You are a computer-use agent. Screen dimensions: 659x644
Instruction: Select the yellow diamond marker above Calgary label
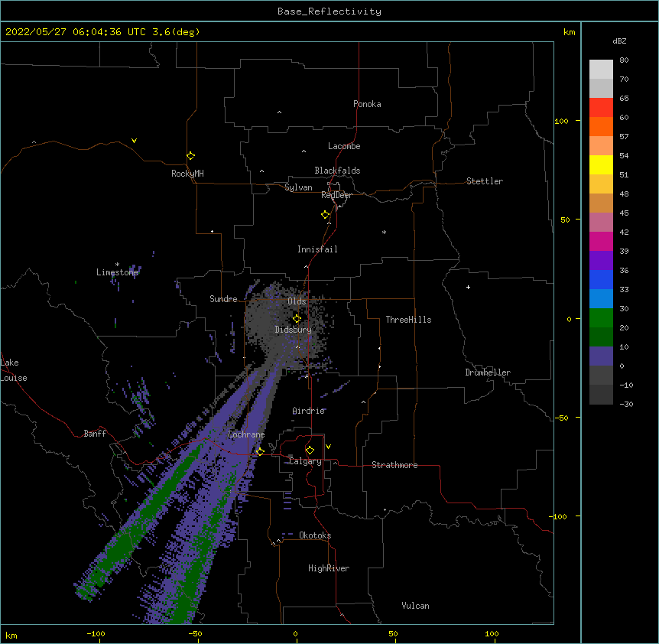(x=310, y=450)
